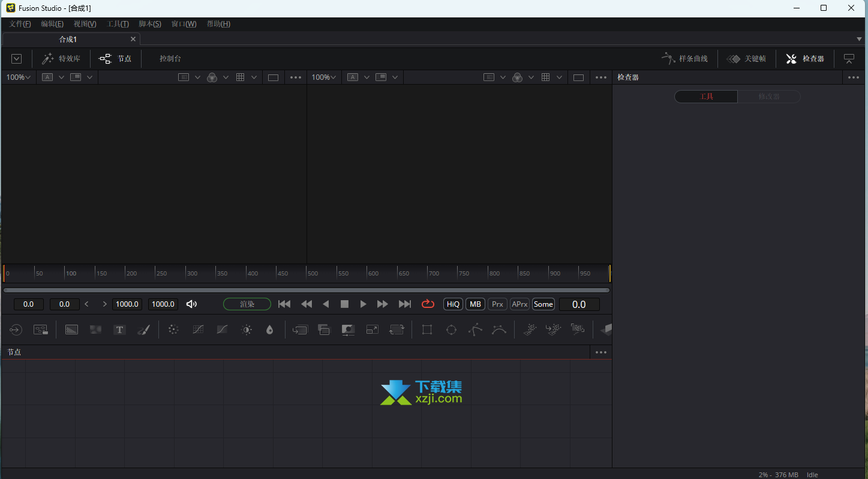Open left viewer 100% zoom dropdown
This screenshot has width=868, height=479.
(19, 77)
